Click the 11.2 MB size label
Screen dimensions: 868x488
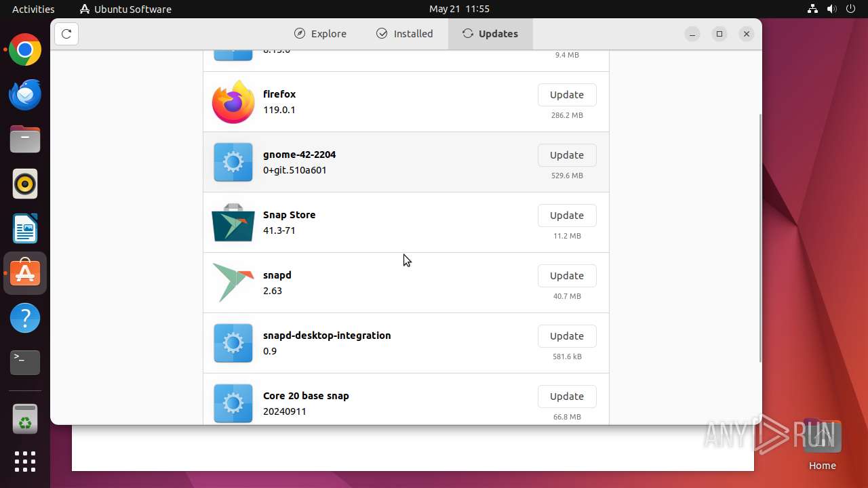click(x=567, y=236)
